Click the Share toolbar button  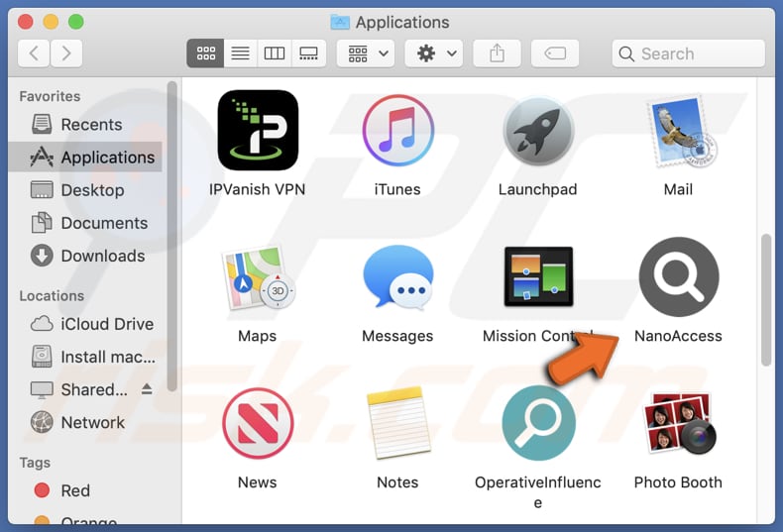497,53
